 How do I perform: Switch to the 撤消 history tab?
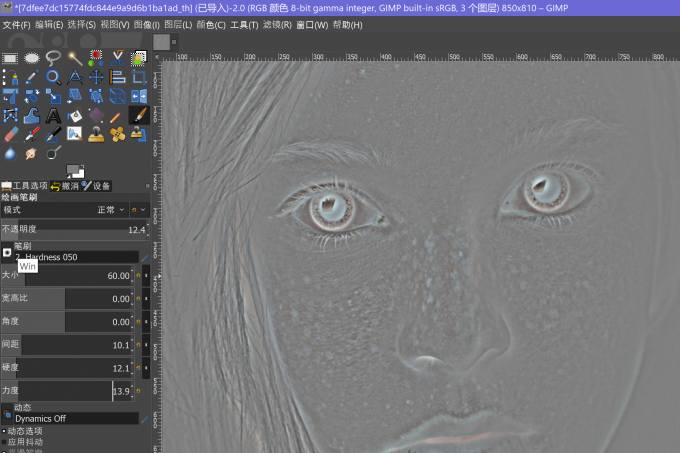pyautogui.click(x=65, y=186)
